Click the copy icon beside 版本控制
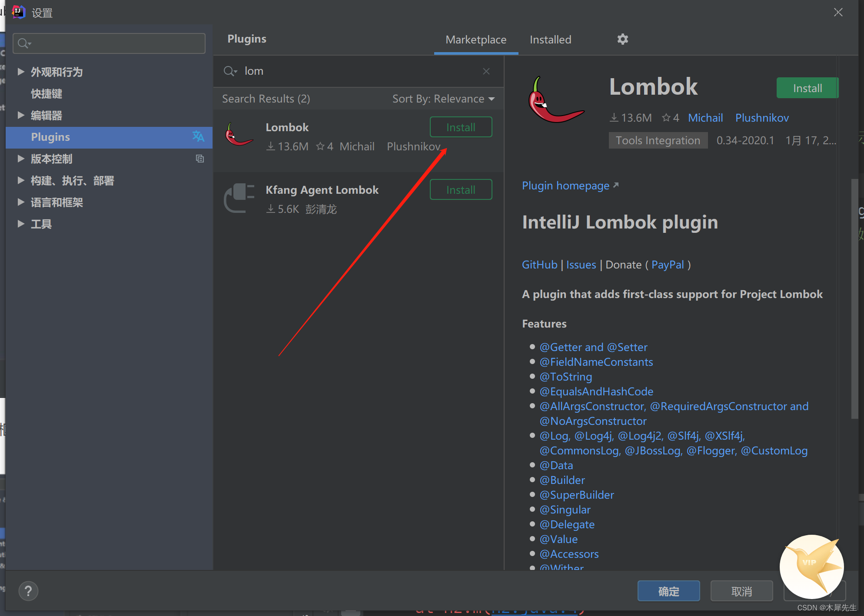The width and height of the screenshot is (864, 616). (x=200, y=159)
